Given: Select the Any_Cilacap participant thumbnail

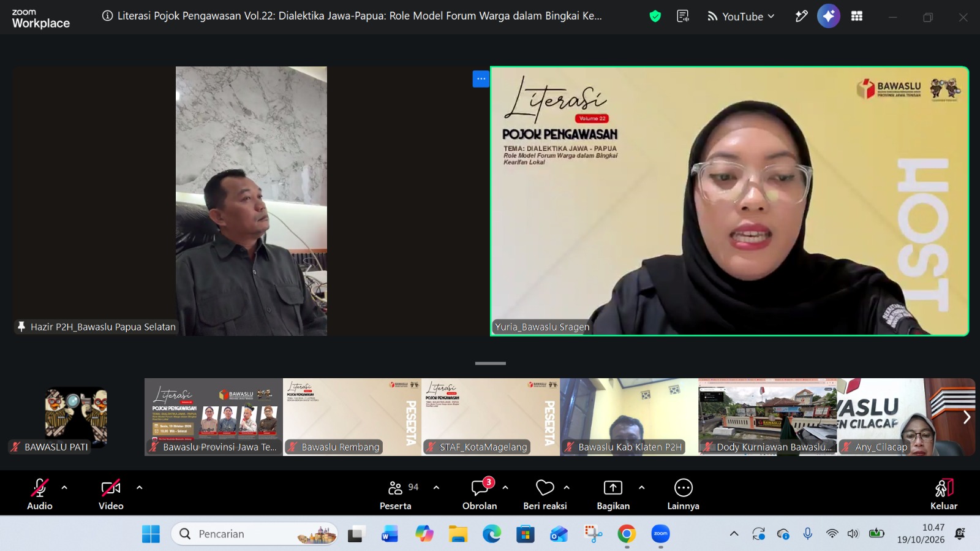Looking at the screenshot, I should pyautogui.click(x=906, y=417).
